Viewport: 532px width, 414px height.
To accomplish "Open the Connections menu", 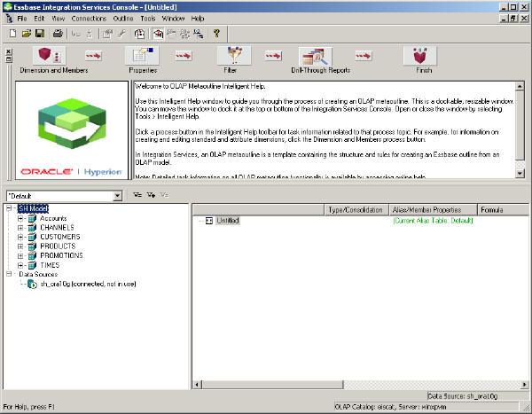I will (x=89, y=19).
